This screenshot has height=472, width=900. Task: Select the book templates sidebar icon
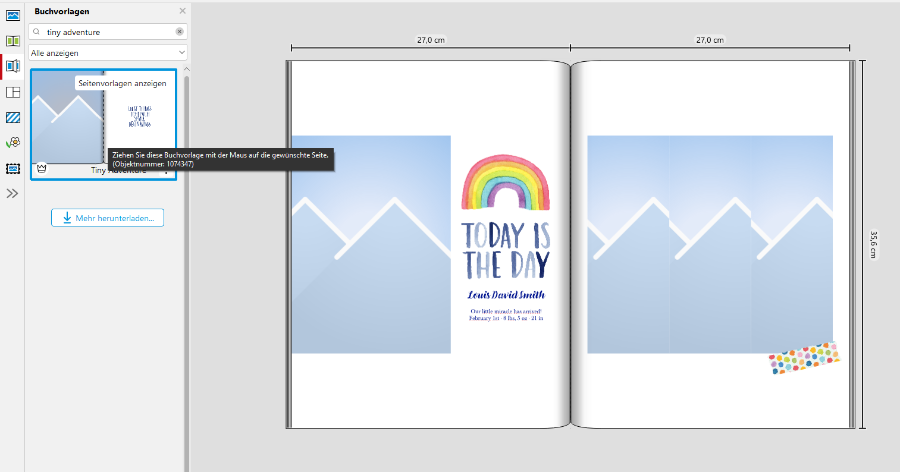(13, 66)
